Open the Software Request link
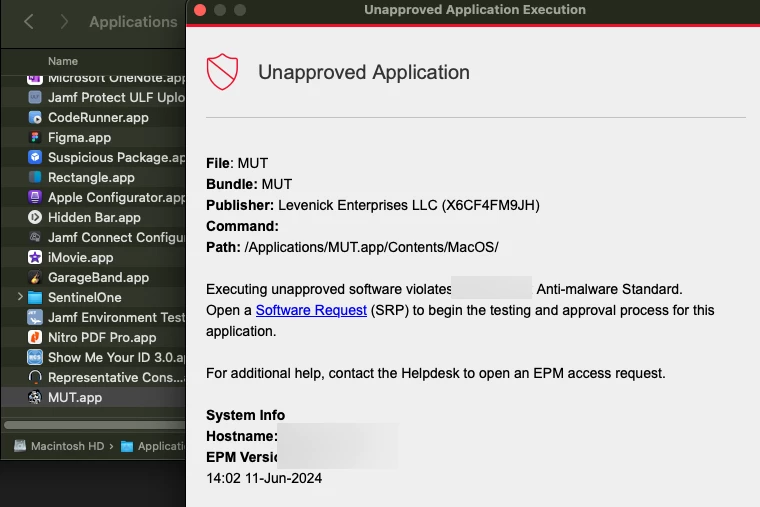The image size is (760, 507). pyautogui.click(x=311, y=310)
